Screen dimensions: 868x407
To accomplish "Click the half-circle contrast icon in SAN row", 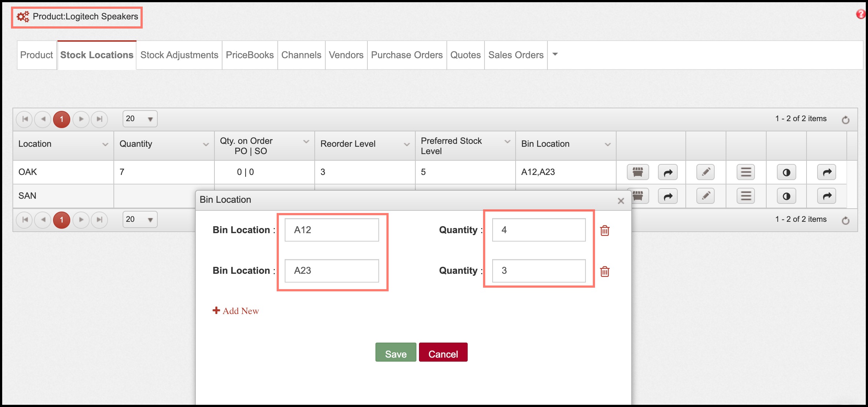I will (x=786, y=197).
